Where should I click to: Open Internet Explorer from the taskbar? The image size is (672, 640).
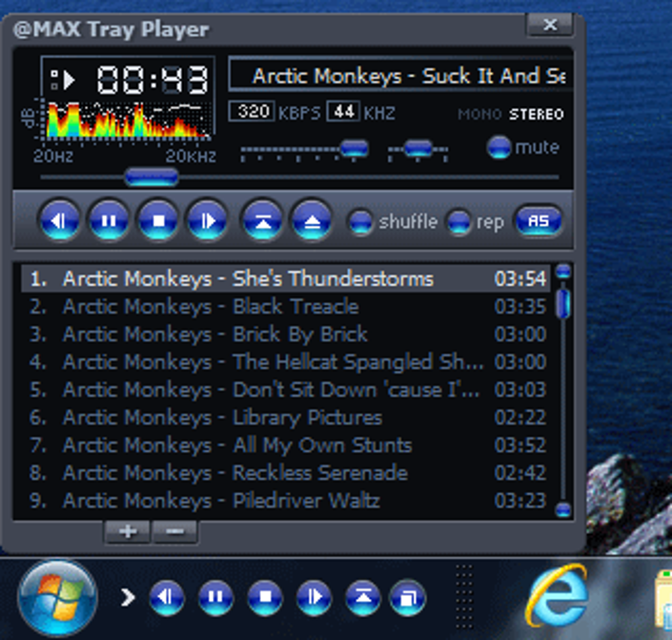[x=557, y=596]
